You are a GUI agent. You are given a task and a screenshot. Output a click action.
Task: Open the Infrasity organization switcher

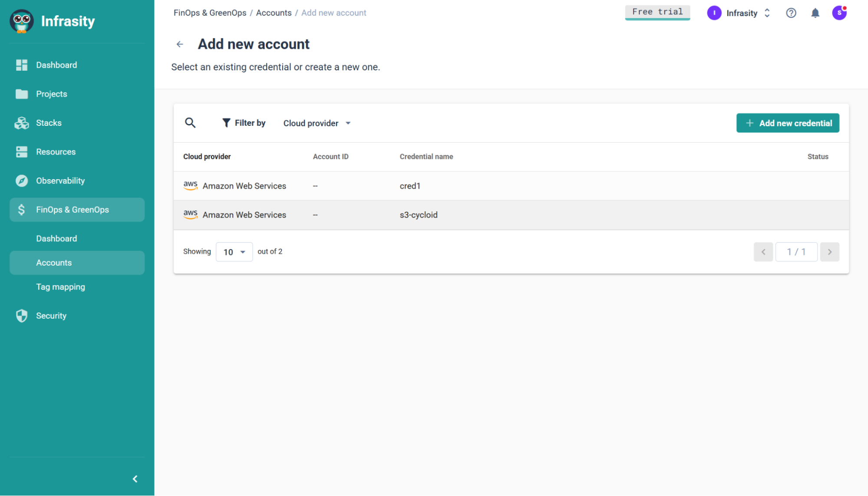coord(742,13)
